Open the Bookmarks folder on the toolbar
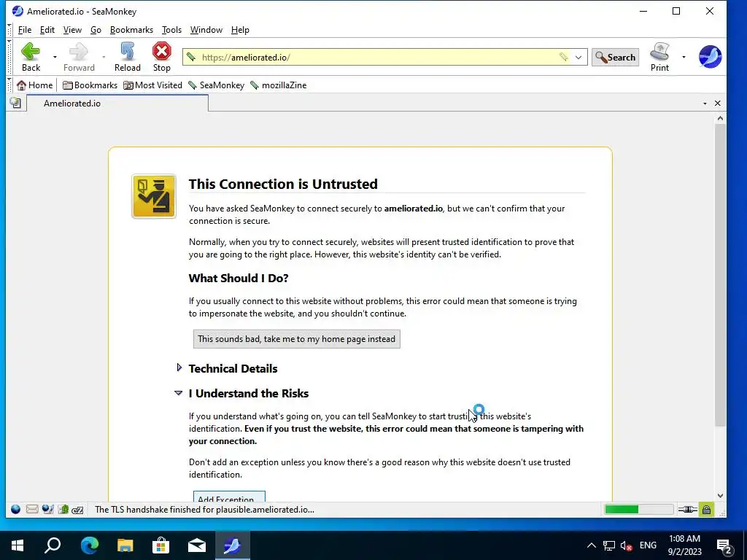Image resolution: width=747 pixels, height=560 pixels. tap(90, 85)
